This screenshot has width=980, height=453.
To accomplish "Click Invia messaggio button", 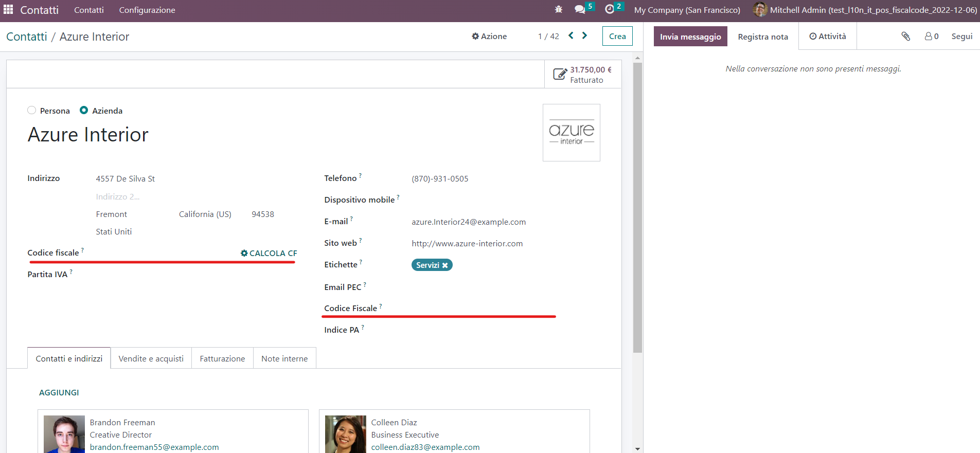I will pyautogui.click(x=690, y=37).
